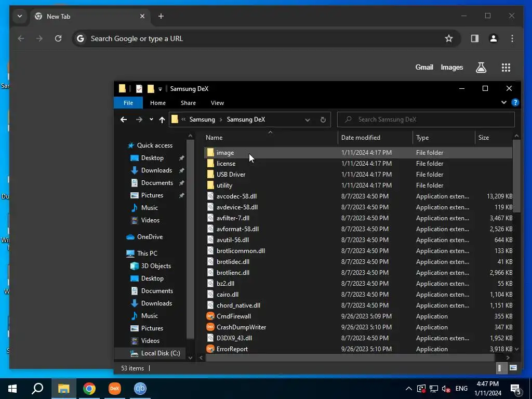
Task: Click the muted volume tray icon
Action: (446, 389)
